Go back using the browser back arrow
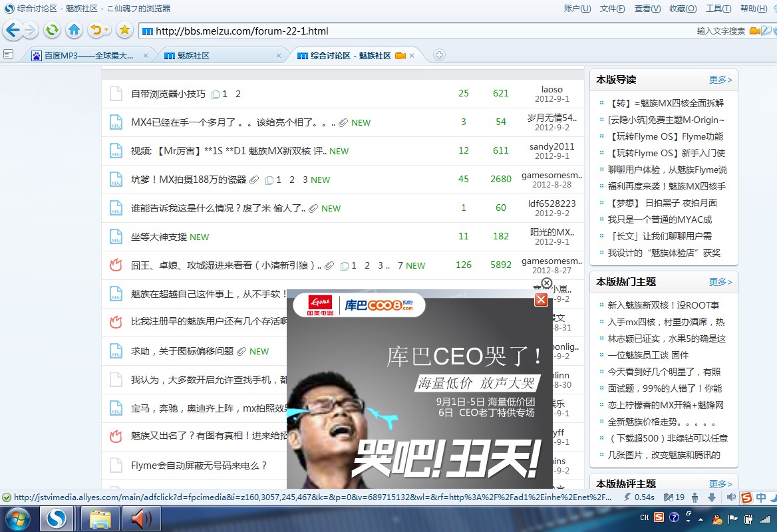Screen dimensions: 777x532 [13, 31]
